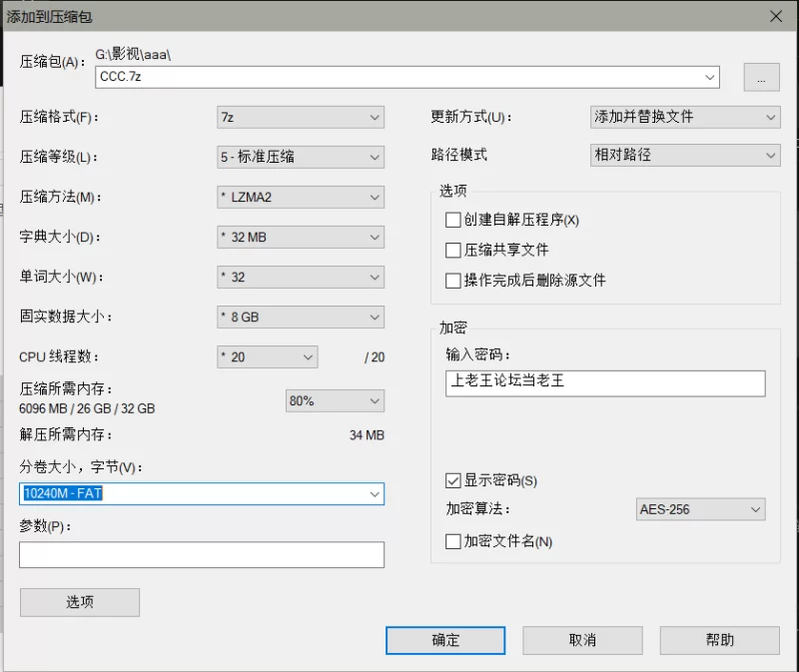Close the Add to Archive dialog
Image resolution: width=799 pixels, height=672 pixels.
pyautogui.click(x=775, y=15)
